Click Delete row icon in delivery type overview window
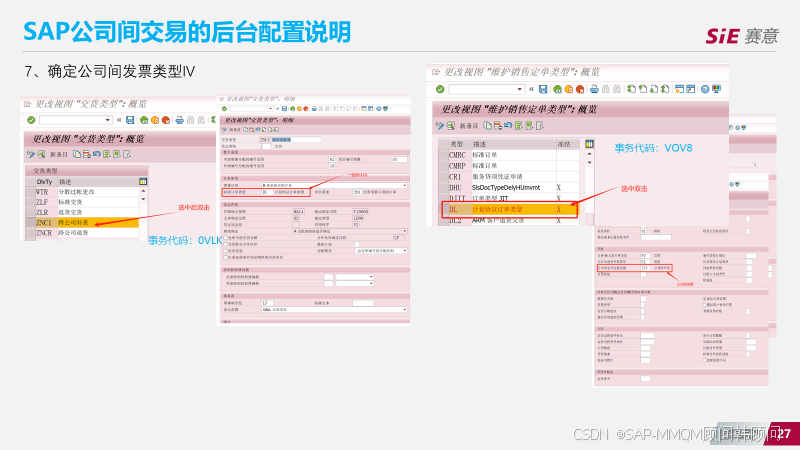800x450 pixels. click(87, 154)
